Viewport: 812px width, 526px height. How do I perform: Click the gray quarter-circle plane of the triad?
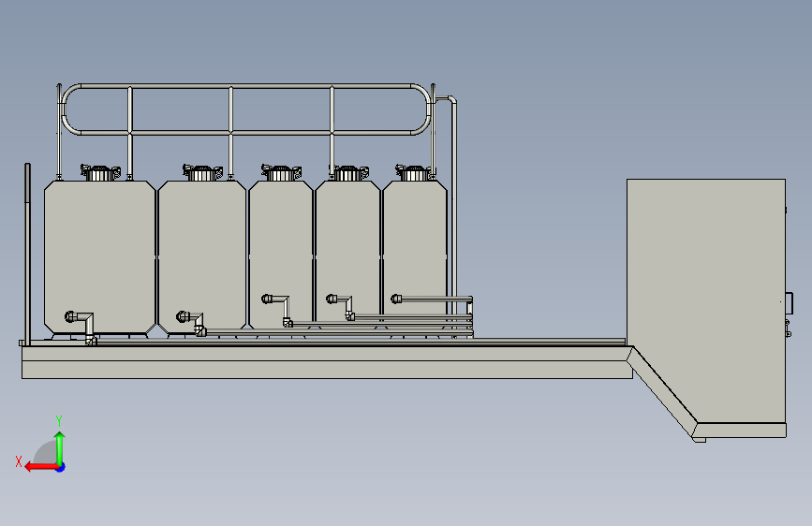(46, 452)
